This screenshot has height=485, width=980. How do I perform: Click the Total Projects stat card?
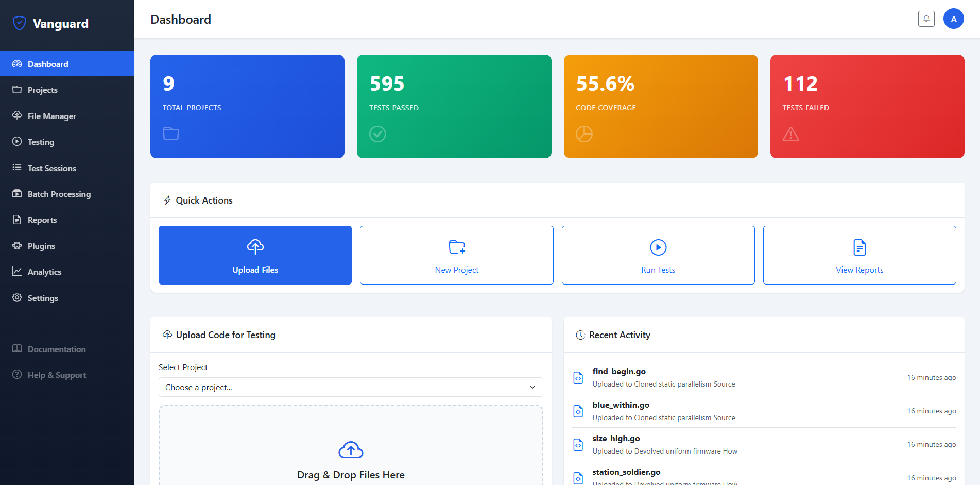tap(247, 106)
